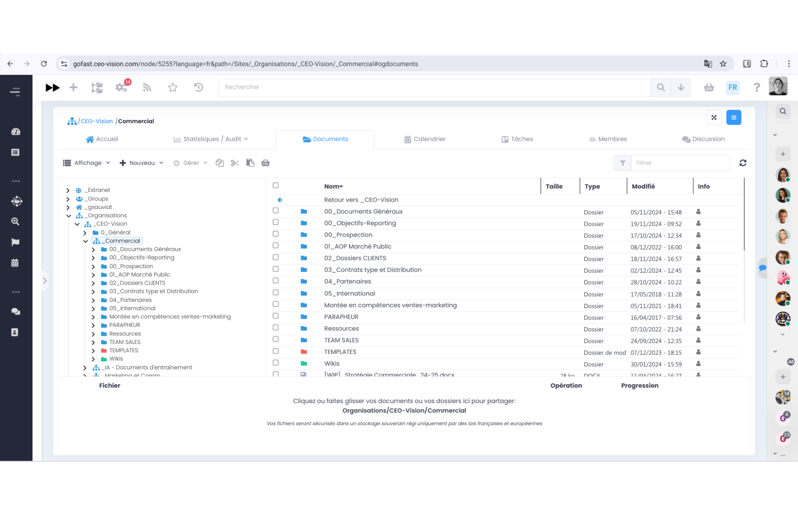
Task: Open the history clock icon
Action: pos(198,87)
